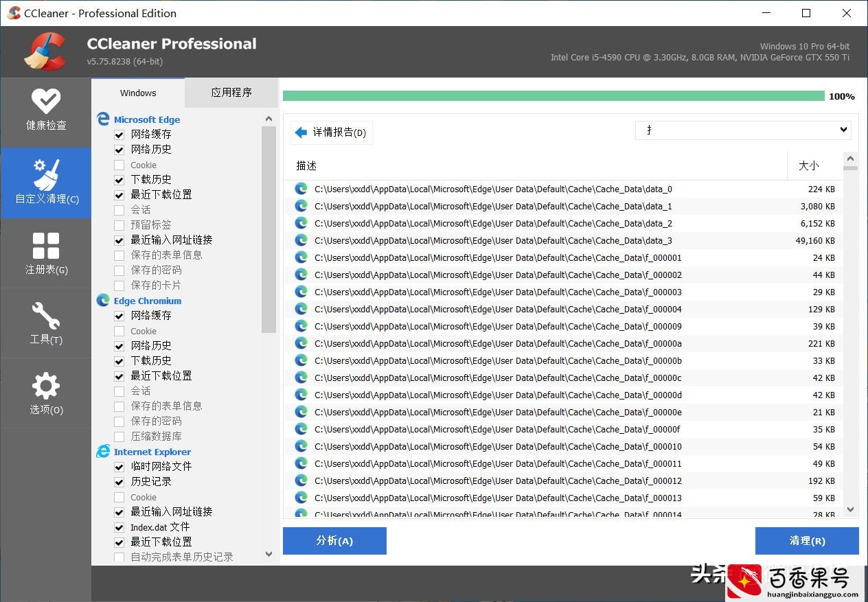
Task: Uncheck 最近输入网址链接 under Microsoft Edge
Action: (x=119, y=240)
